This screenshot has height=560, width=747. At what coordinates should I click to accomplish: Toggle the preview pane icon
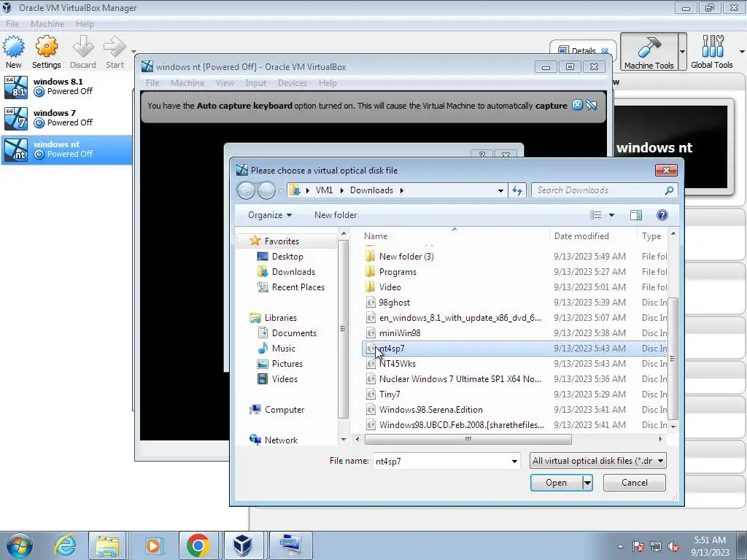tap(636, 215)
